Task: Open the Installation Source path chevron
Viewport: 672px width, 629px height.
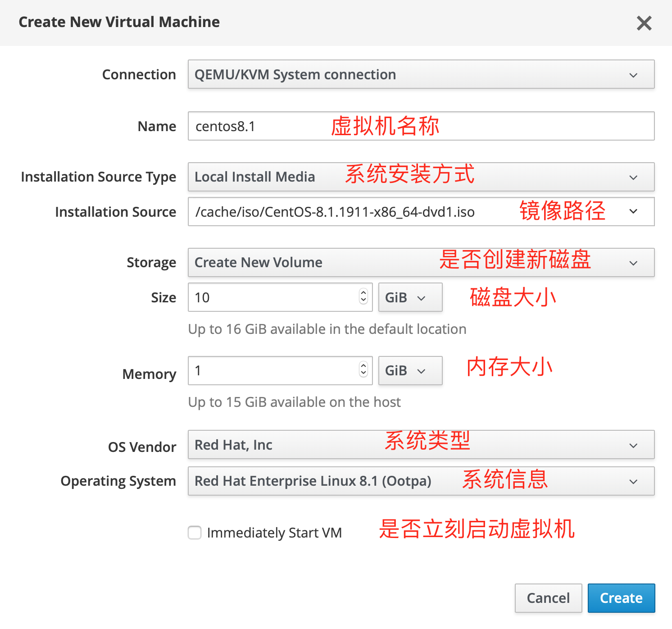Action: tap(633, 211)
